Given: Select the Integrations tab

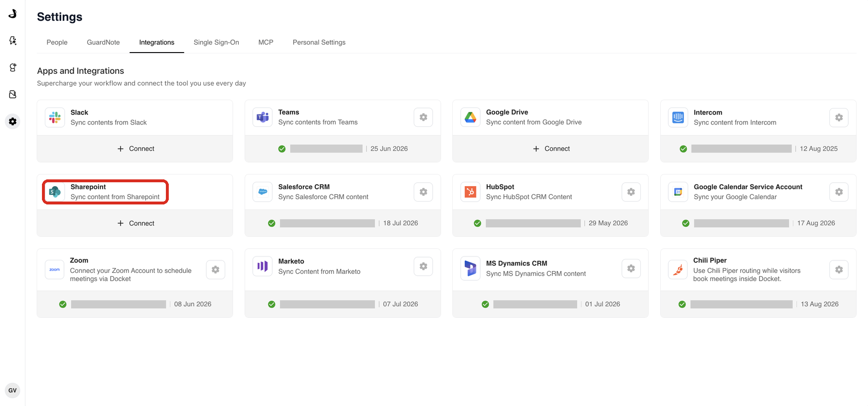Looking at the screenshot, I should pos(157,42).
